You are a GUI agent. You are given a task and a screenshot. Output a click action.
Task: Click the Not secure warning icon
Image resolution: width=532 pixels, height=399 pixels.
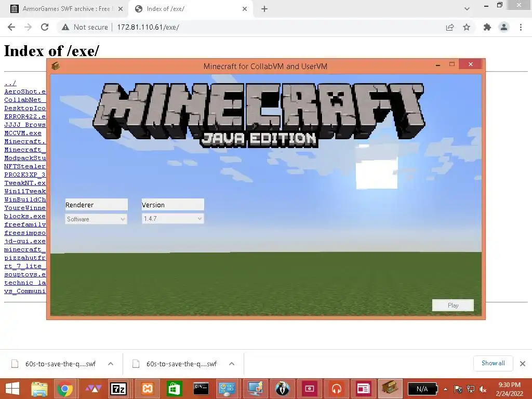coord(65,27)
